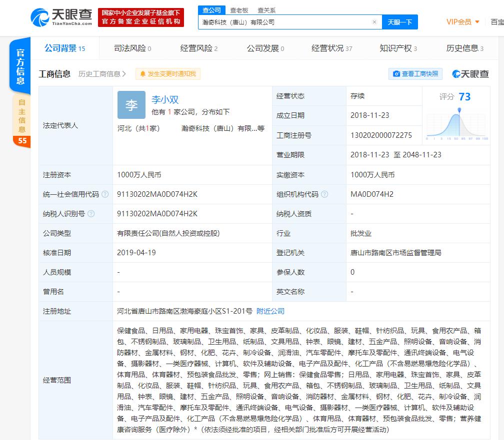Click organization code MA0D074H2
The image size is (504, 440).
pyautogui.click(x=372, y=194)
